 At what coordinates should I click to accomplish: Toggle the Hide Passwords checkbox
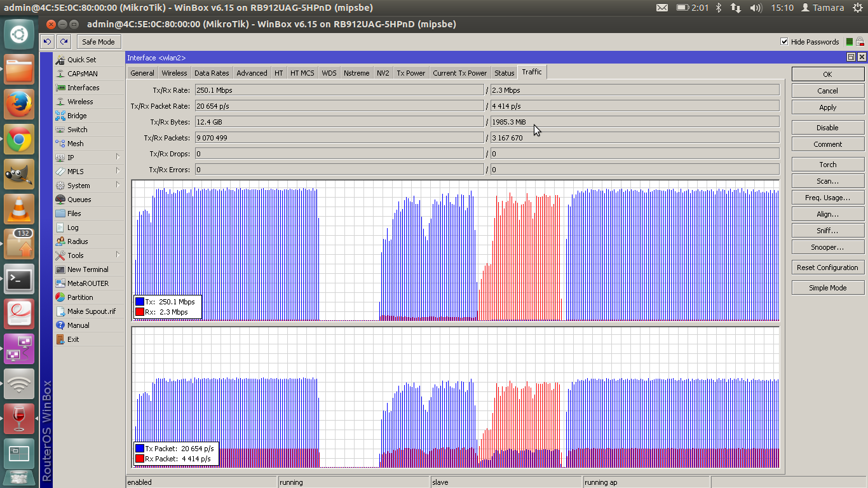pyautogui.click(x=784, y=42)
